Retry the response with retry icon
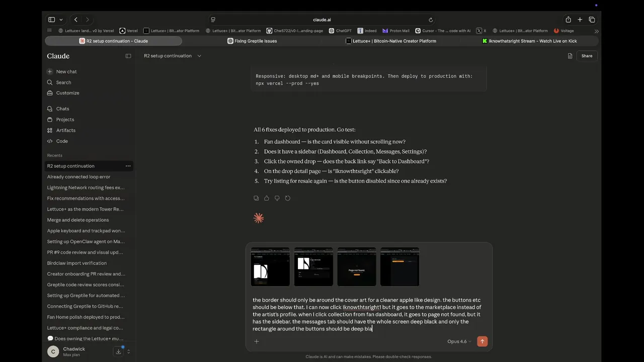This screenshot has height=362, width=644. [288, 198]
